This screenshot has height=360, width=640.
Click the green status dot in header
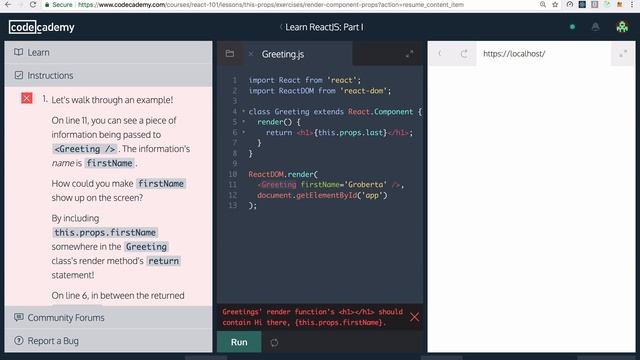(572, 27)
